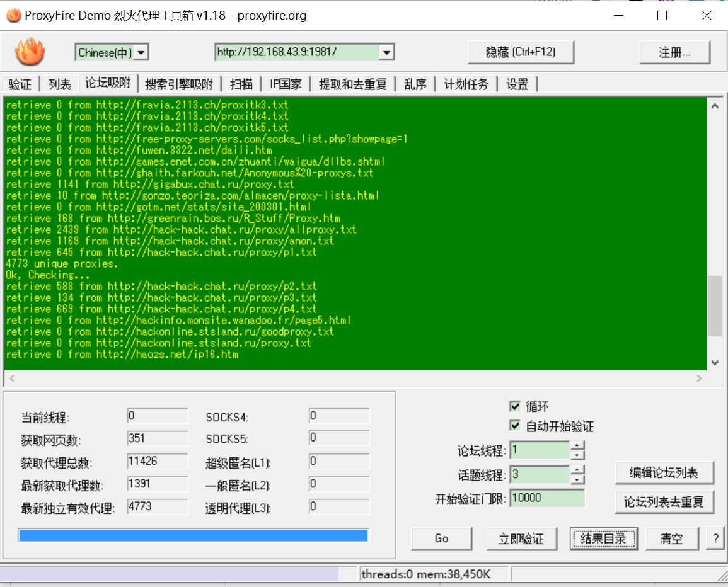Screen dimensions: 728x587
Task: Click the 隐藏 (Ctrl+F12) button
Action: pos(521,52)
